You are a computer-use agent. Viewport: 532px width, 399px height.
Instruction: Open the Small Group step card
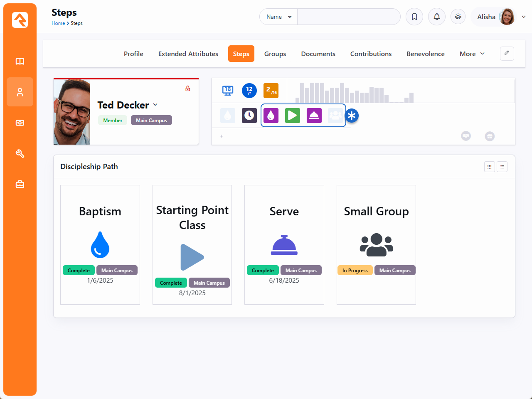(376, 244)
